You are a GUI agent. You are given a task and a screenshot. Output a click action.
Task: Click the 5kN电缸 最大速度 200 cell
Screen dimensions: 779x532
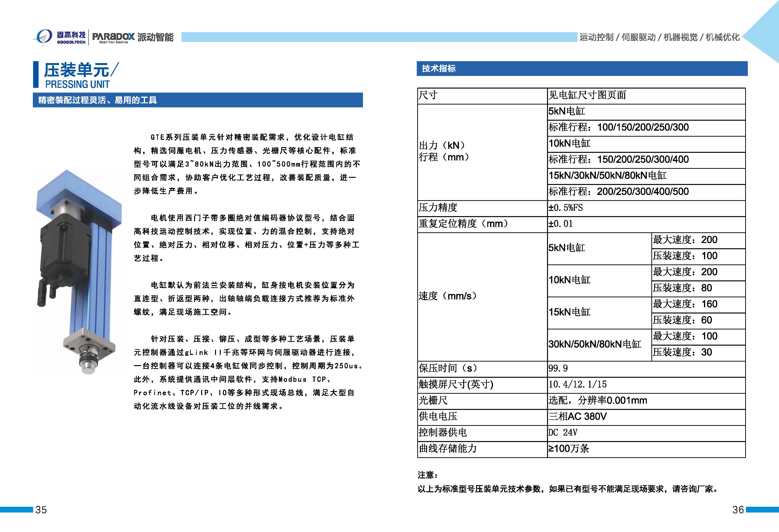685,240
